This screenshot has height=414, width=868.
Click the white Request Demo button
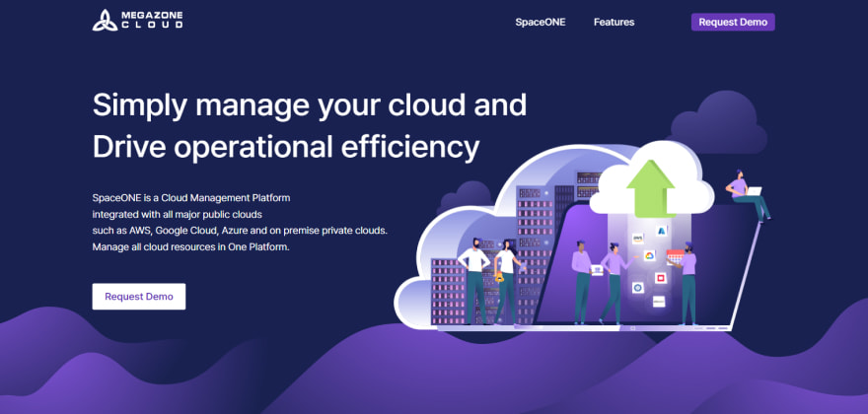138,296
